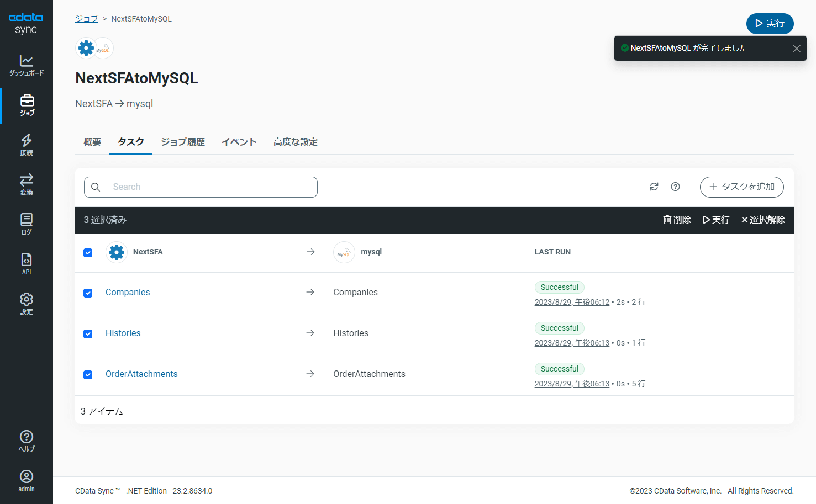Toggle the select-all tasks checkbox

tap(88, 252)
